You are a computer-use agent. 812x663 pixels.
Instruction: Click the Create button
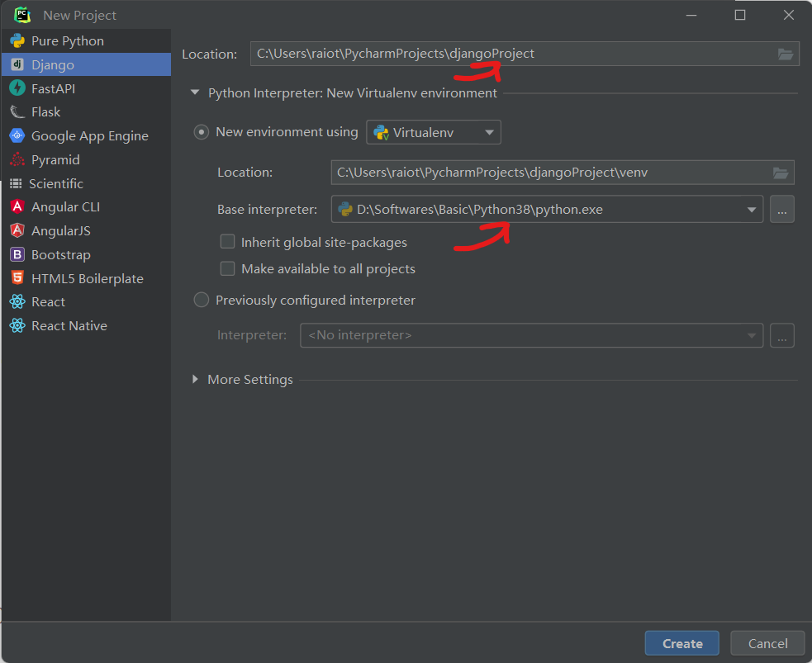[681, 644]
